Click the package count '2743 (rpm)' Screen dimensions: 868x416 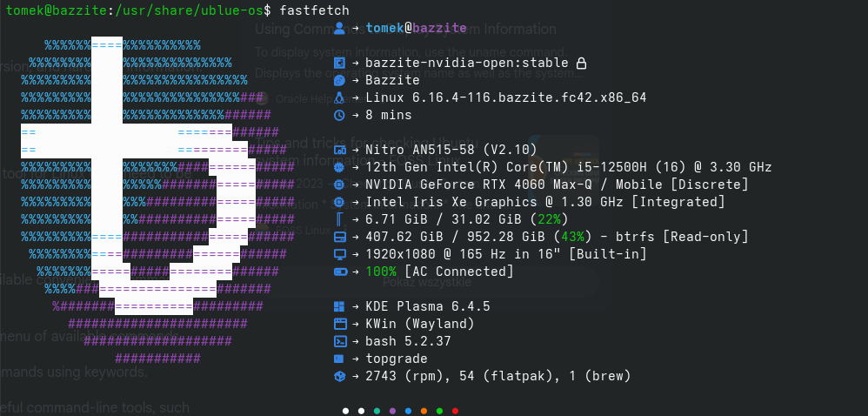click(404, 376)
